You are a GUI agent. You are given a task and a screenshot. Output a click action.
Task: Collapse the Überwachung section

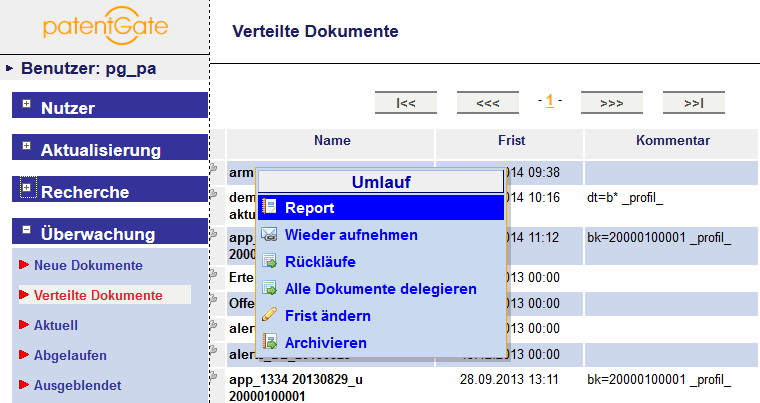[x=26, y=232]
